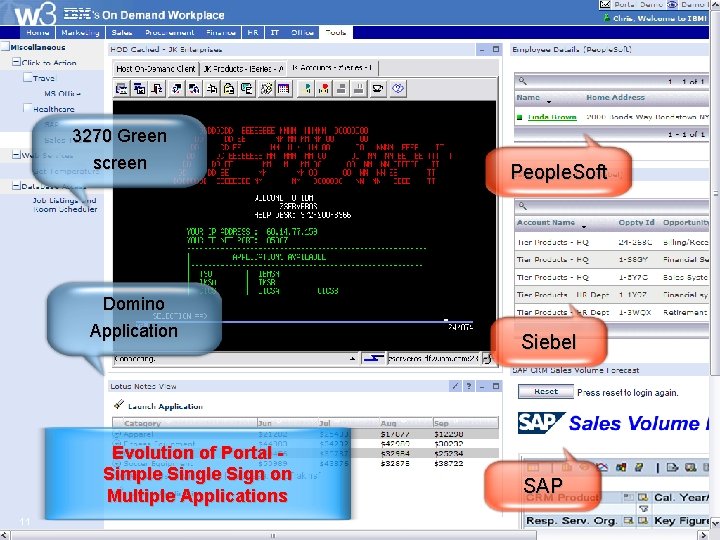
Task: Click the record macro icon with red dot
Action: point(324,89)
